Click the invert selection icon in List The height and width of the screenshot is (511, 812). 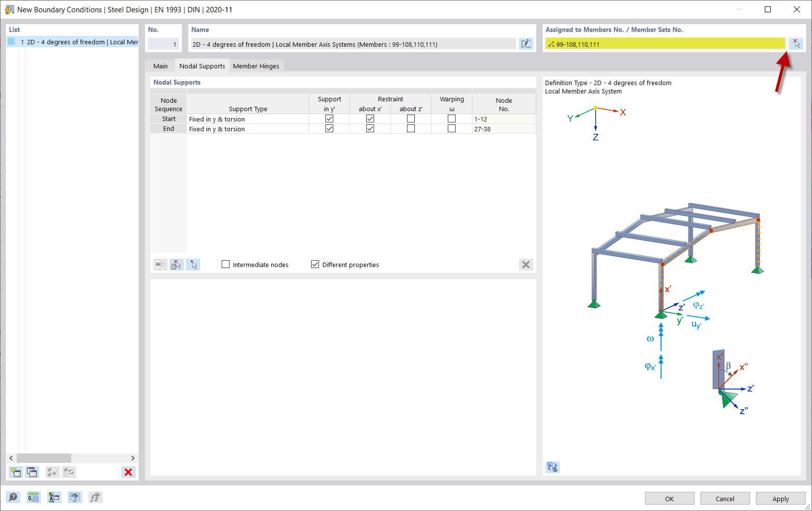coord(69,472)
